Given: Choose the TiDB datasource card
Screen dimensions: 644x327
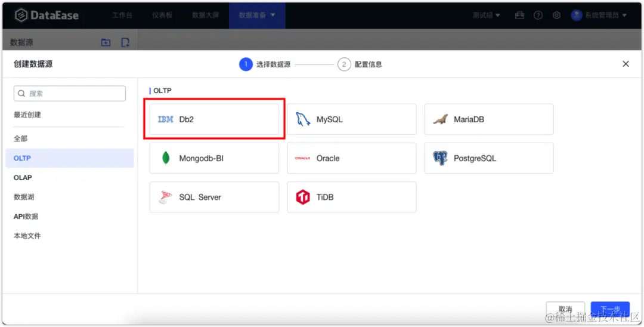Looking at the screenshot, I should click(352, 197).
